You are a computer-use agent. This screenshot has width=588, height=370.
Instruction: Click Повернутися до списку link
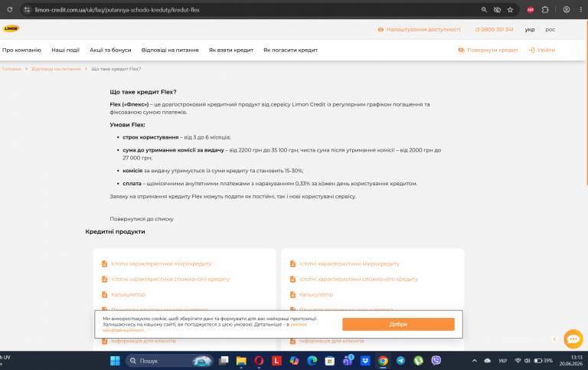tap(142, 219)
